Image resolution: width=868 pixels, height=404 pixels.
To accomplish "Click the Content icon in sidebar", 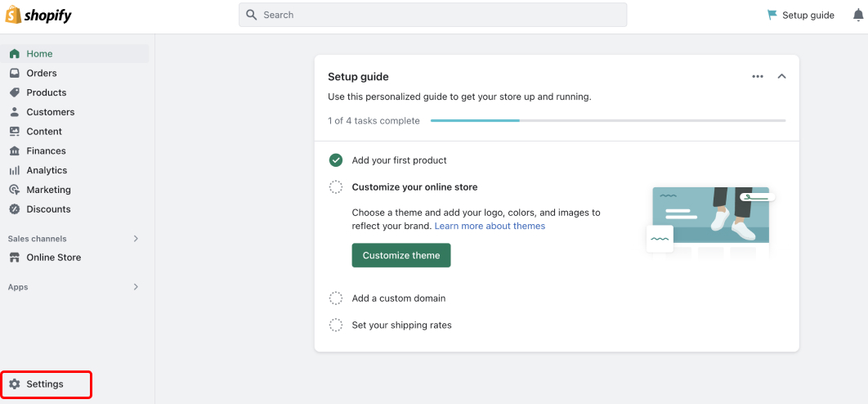I will click(x=15, y=132).
